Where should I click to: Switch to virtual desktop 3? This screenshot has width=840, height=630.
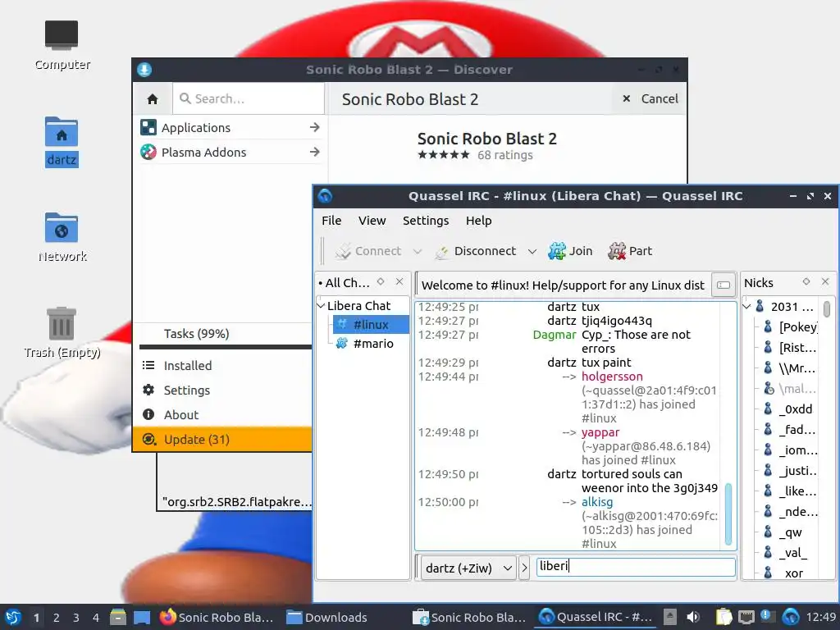click(x=76, y=618)
